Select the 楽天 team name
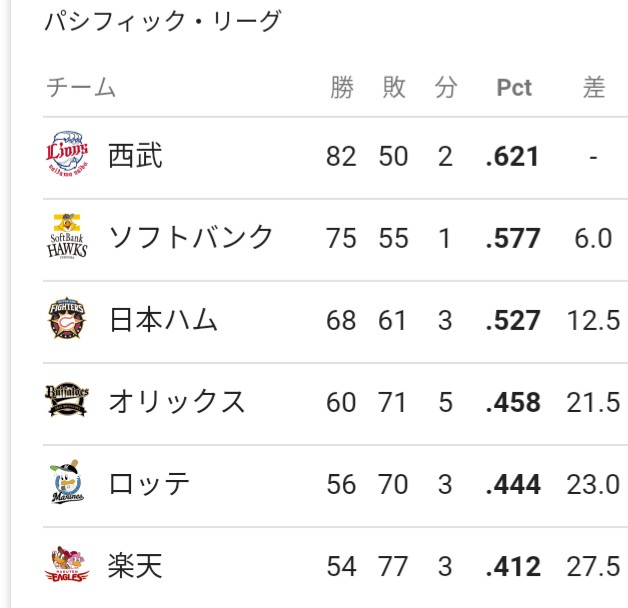The width and height of the screenshot is (628, 608). (x=135, y=566)
